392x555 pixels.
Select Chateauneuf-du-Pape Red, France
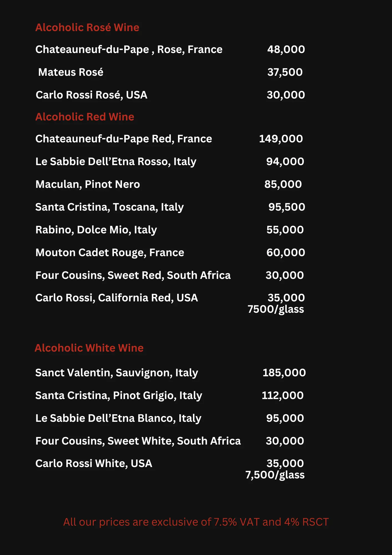click(124, 139)
